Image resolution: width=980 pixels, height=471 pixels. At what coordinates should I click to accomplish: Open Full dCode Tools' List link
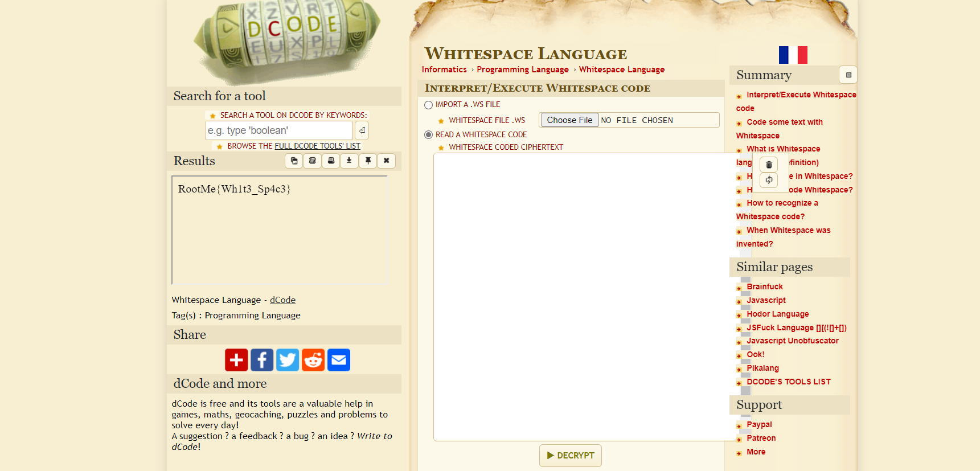tap(317, 146)
